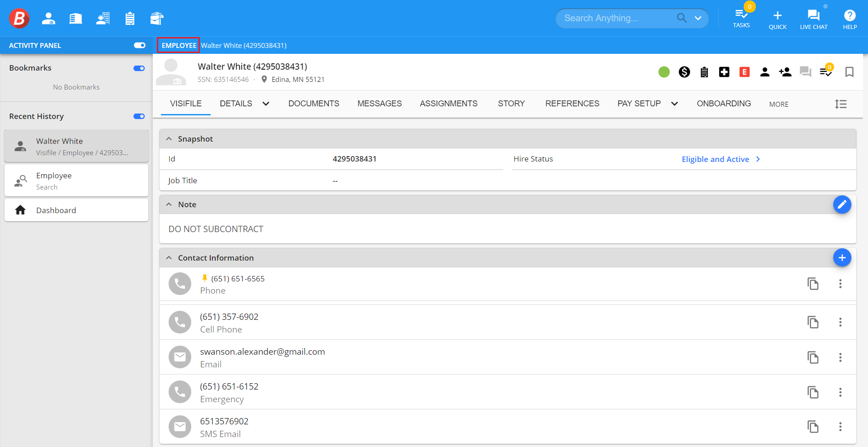The width and height of the screenshot is (868, 447).
Task: Switch to the DOCUMENTS tab
Action: click(314, 104)
